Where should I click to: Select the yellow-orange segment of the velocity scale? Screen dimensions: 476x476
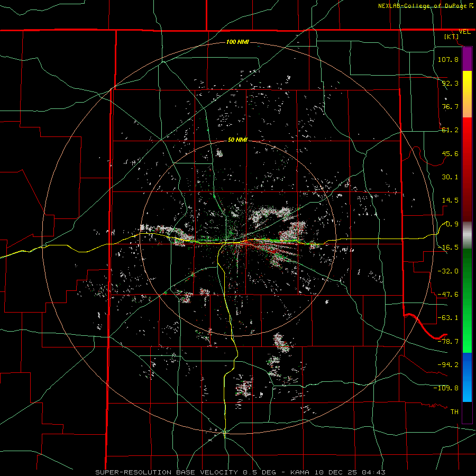467,94
